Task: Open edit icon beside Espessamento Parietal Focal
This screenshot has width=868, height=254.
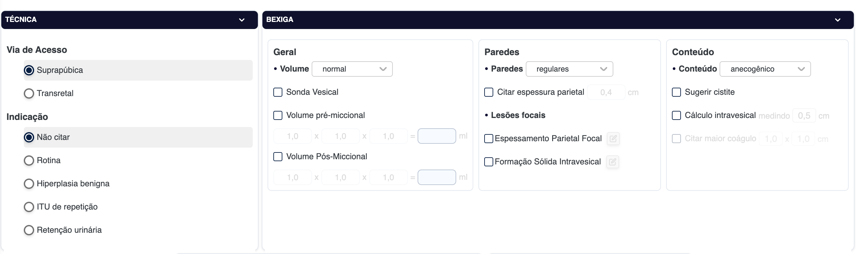Action: click(613, 139)
